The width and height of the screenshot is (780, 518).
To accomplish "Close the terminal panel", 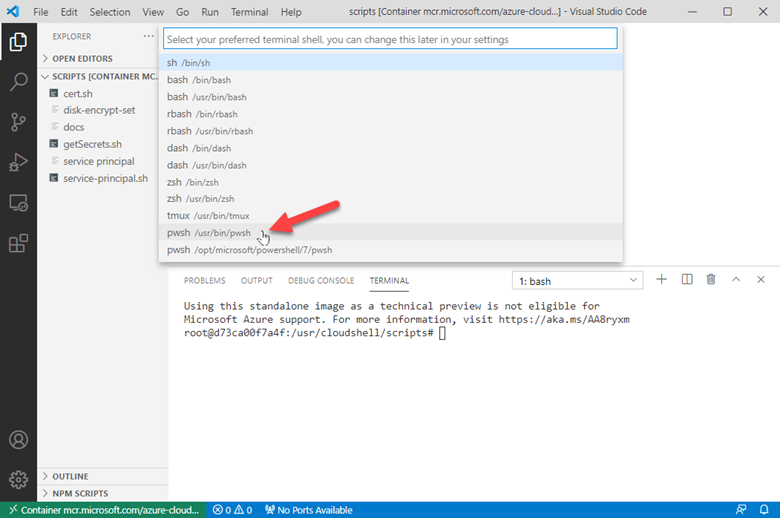I will [761, 280].
